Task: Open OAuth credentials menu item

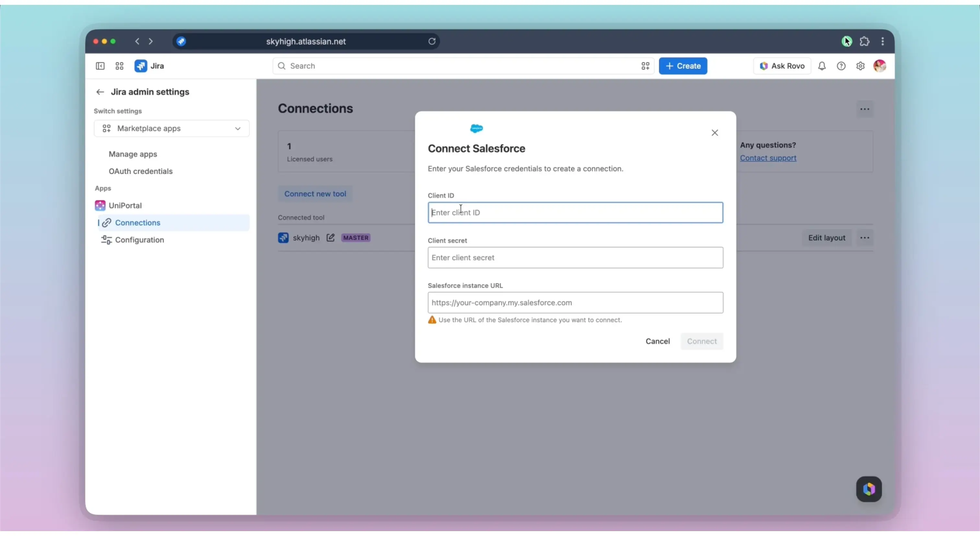Action: coord(141,171)
